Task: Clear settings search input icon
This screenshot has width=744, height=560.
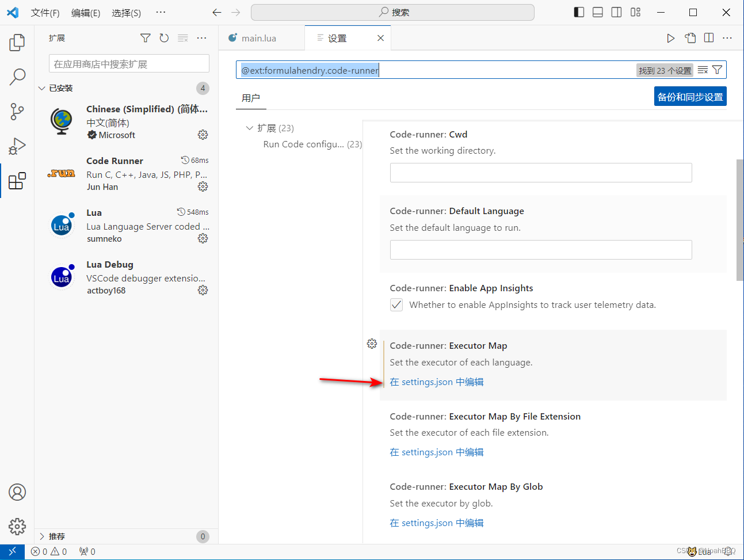Action: click(x=703, y=70)
